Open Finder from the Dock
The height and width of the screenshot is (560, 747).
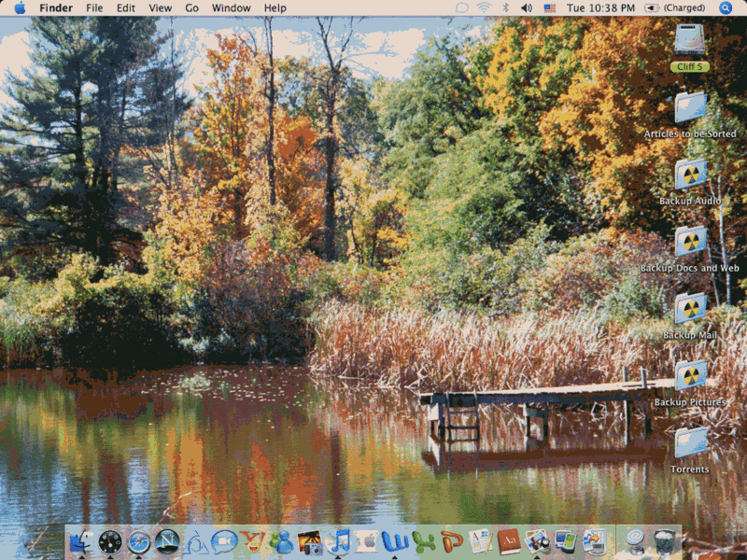pyautogui.click(x=81, y=541)
